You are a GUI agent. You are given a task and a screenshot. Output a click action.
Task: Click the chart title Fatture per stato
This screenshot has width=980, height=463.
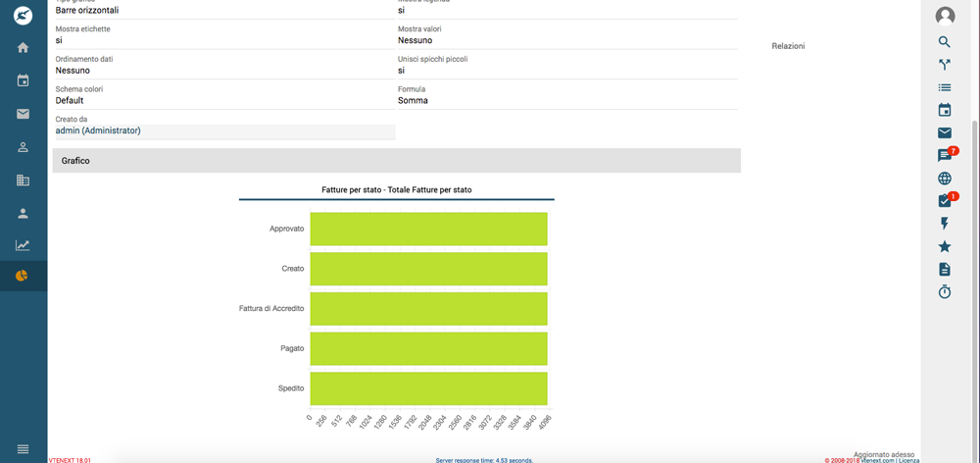tap(396, 189)
